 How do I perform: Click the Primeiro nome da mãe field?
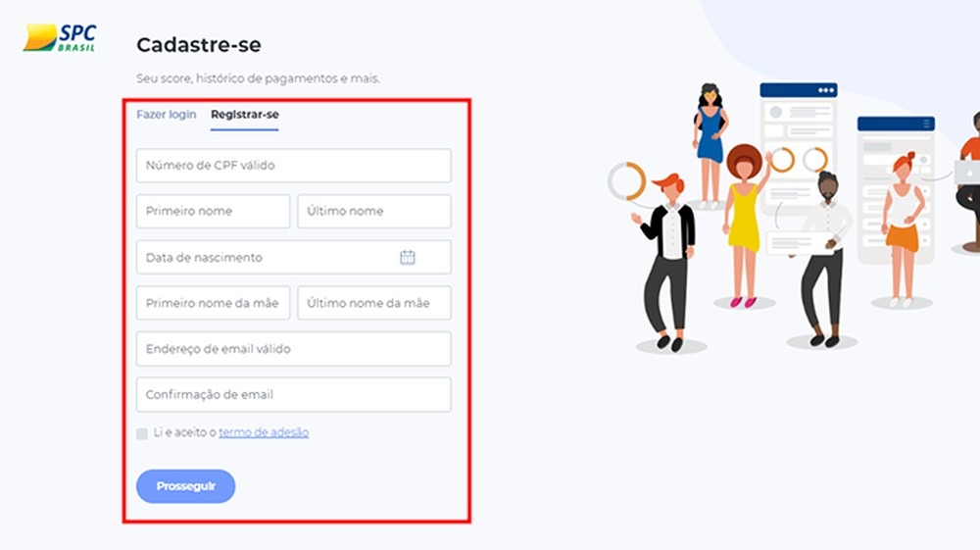click(213, 303)
